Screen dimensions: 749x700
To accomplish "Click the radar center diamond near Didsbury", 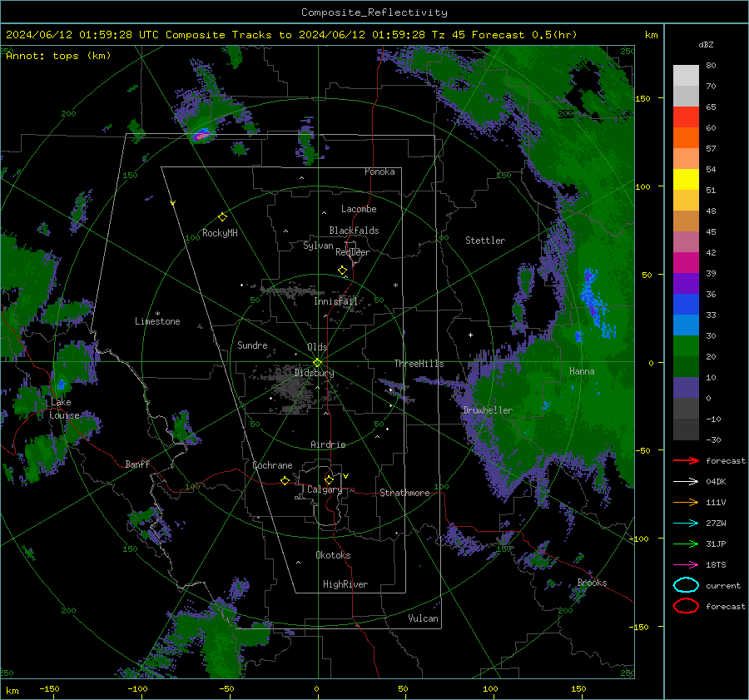I will point(317,363).
